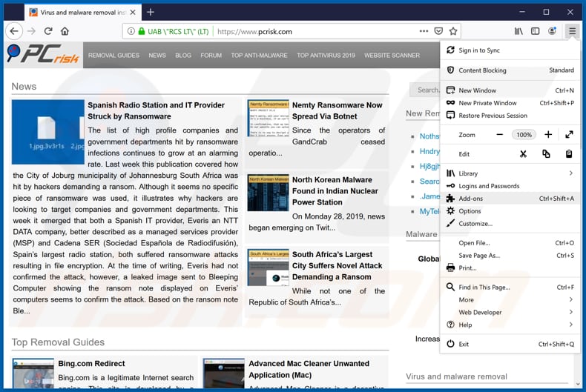Viewport: 586px width, 392px height.
Task: Select Customize... menu entry
Action: [x=510, y=224]
